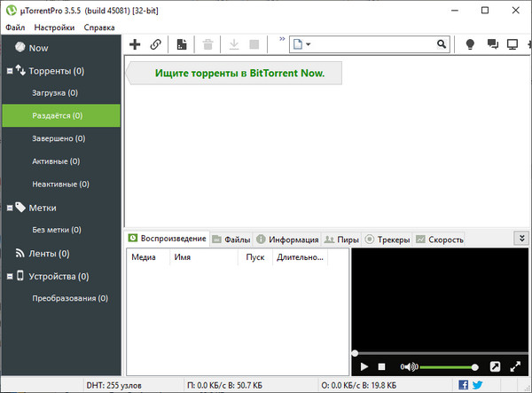
Task: Select Без метки (0) item
Action: click(x=57, y=230)
